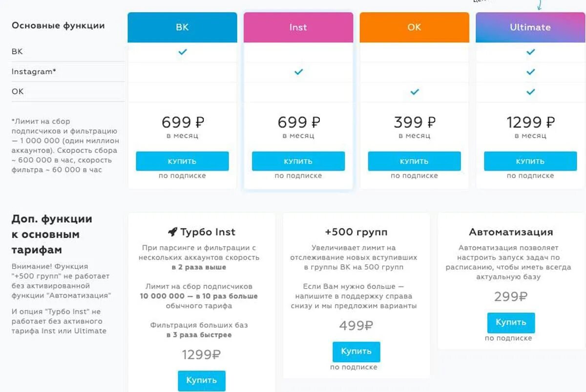
Task: Select the blue ВК plan header
Action: click(x=182, y=27)
